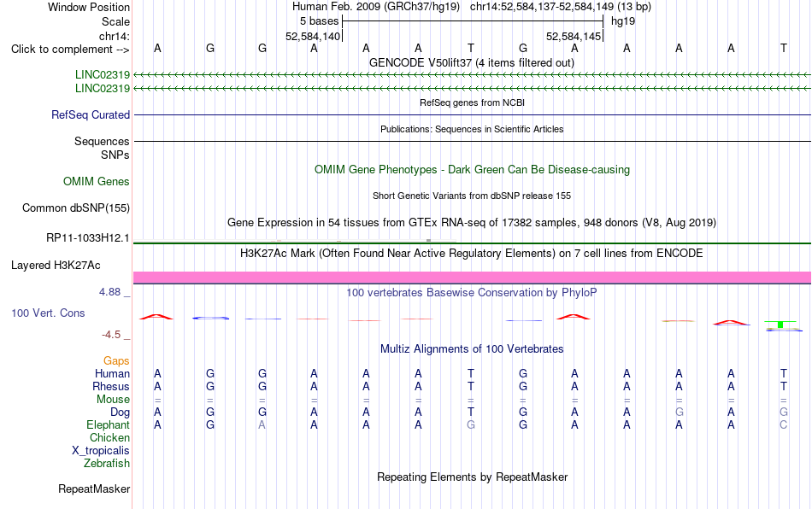Click the green PhyloP bar at last base
This screenshot has width=812, height=509.
(780, 324)
